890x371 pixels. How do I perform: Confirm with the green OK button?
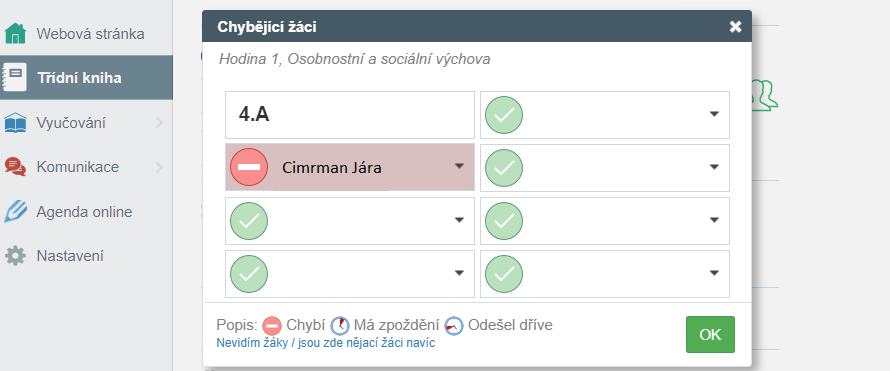[x=710, y=335]
